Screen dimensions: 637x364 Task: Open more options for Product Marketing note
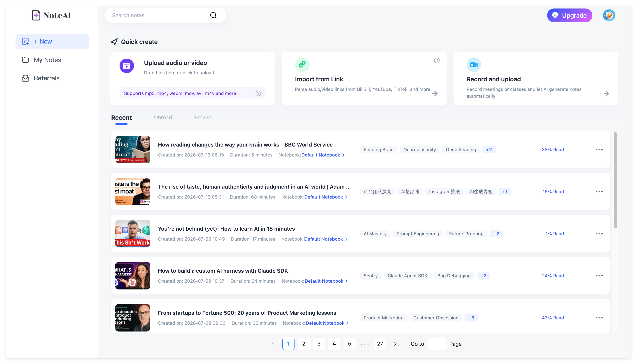[599, 317]
